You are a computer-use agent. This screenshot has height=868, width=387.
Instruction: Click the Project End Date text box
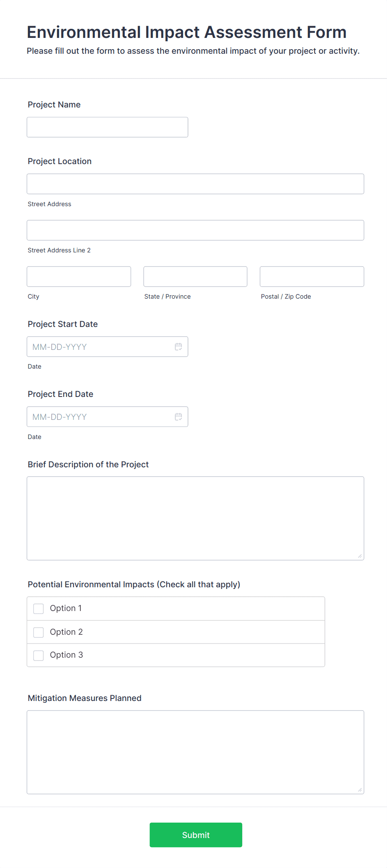(x=100, y=417)
